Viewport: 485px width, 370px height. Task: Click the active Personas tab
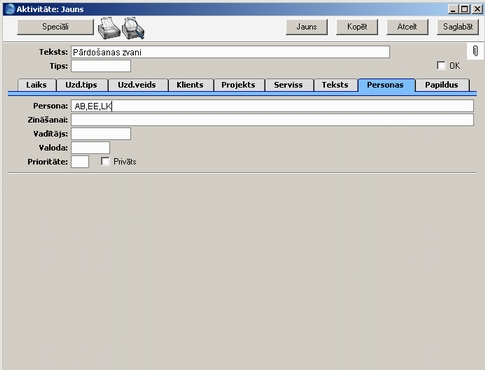[x=385, y=85]
